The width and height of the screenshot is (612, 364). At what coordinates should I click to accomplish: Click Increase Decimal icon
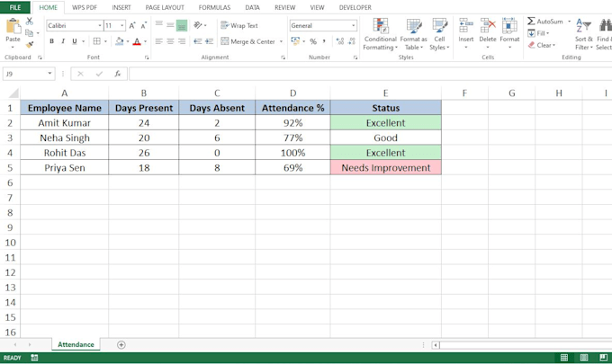[340, 41]
